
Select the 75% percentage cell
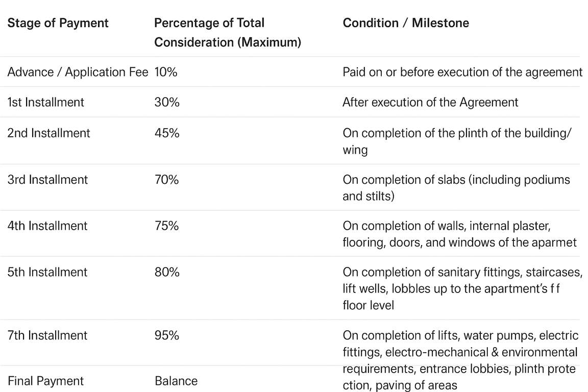pyautogui.click(x=166, y=226)
